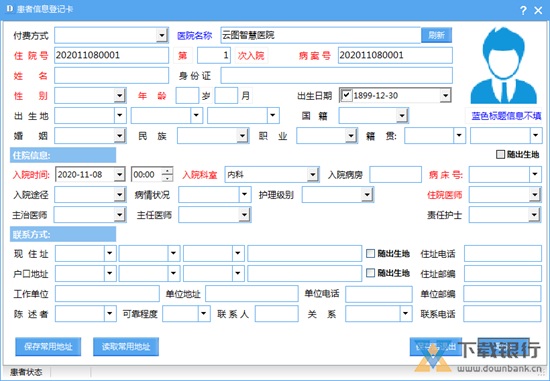Click the 刷新 refresh button
This screenshot has width=550, height=381.
(x=436, y=35)
